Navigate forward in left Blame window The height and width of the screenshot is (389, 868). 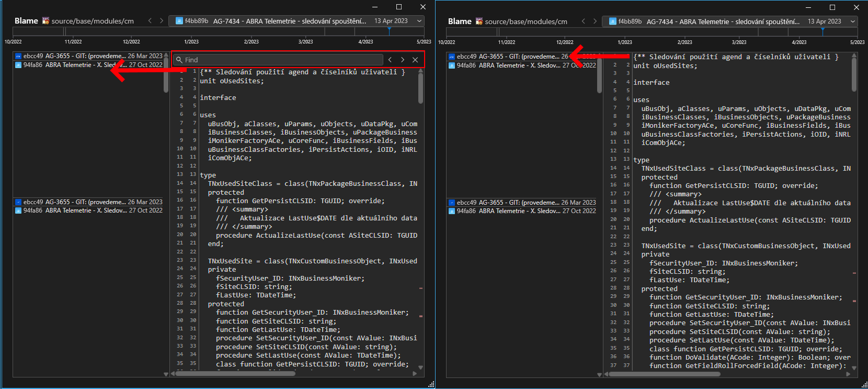click(162, 21)
